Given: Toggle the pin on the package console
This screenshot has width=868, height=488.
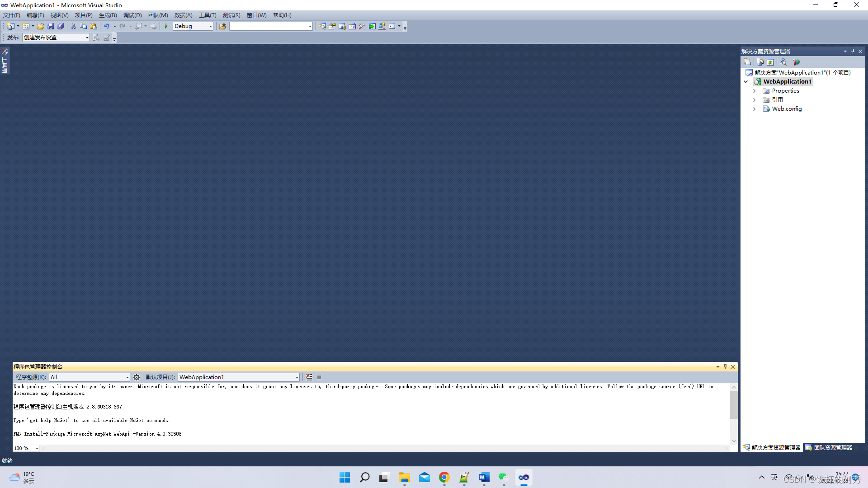Looking at the screenshot, I should [x=725, y=366].
